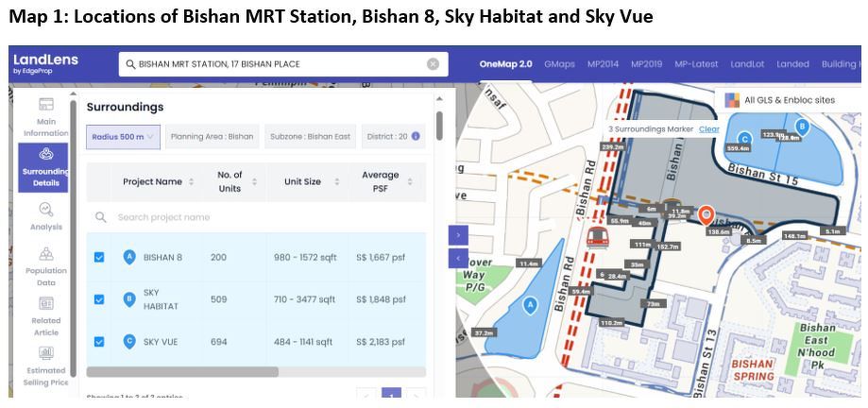Screen dimensions: 868x408
Task: Click the 239.2m distance label
Action: click(x=613, y=146)
